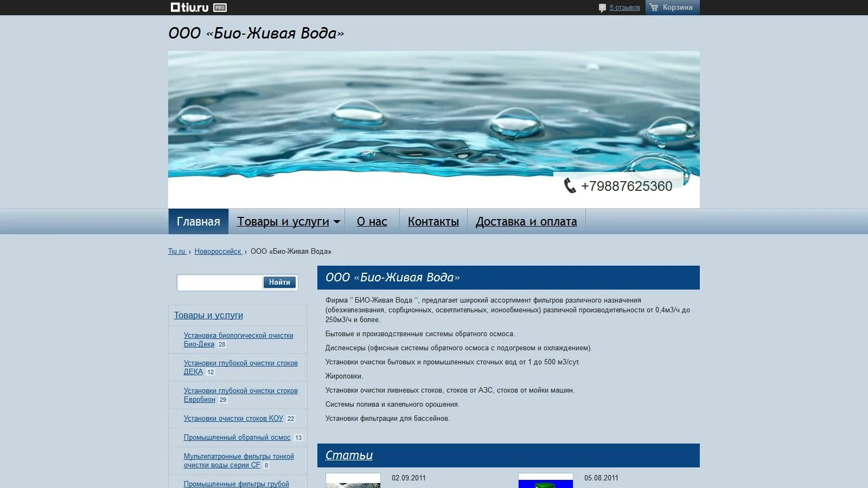Open the Доставка и оплата page
Viewport: 868px width, 488px height.
coord(526,221)
